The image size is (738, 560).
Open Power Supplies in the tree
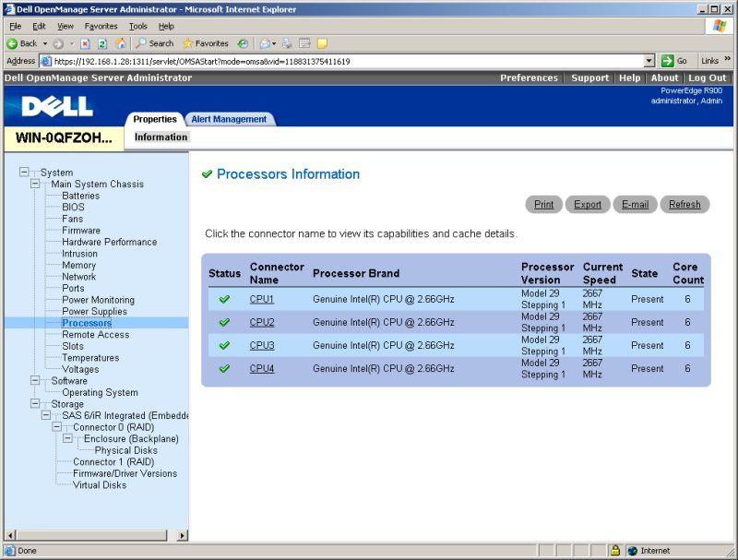(x=95, y=312)
